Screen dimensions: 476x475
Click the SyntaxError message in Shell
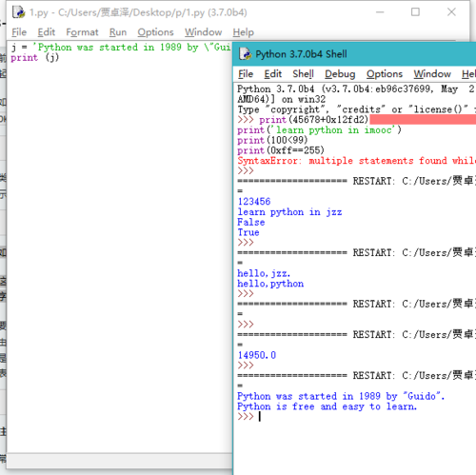357,161
